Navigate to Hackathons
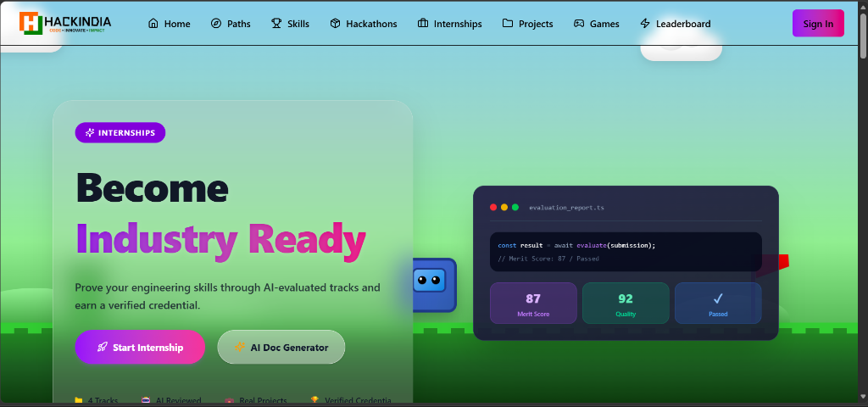The image size is (868, 407). 363,24
